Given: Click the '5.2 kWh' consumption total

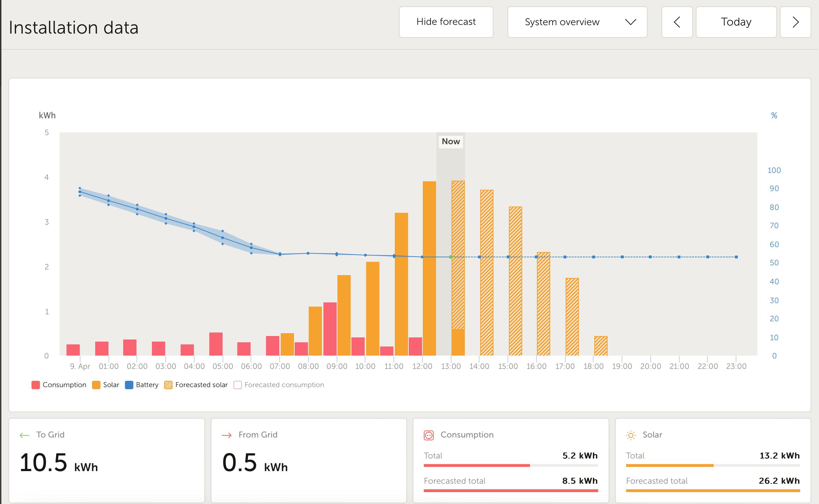Looking at the screenshot, I should pos(580,456).
